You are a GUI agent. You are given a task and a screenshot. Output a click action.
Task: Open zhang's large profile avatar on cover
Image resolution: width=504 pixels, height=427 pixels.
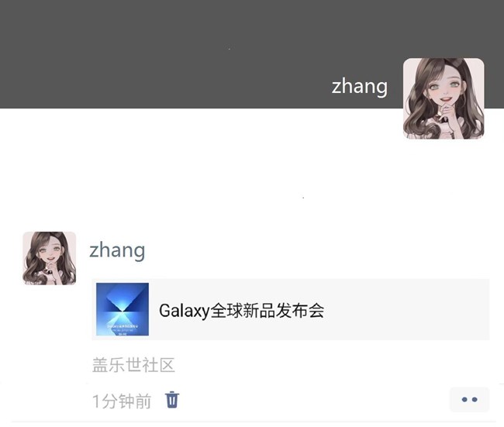tap(444, 98)
